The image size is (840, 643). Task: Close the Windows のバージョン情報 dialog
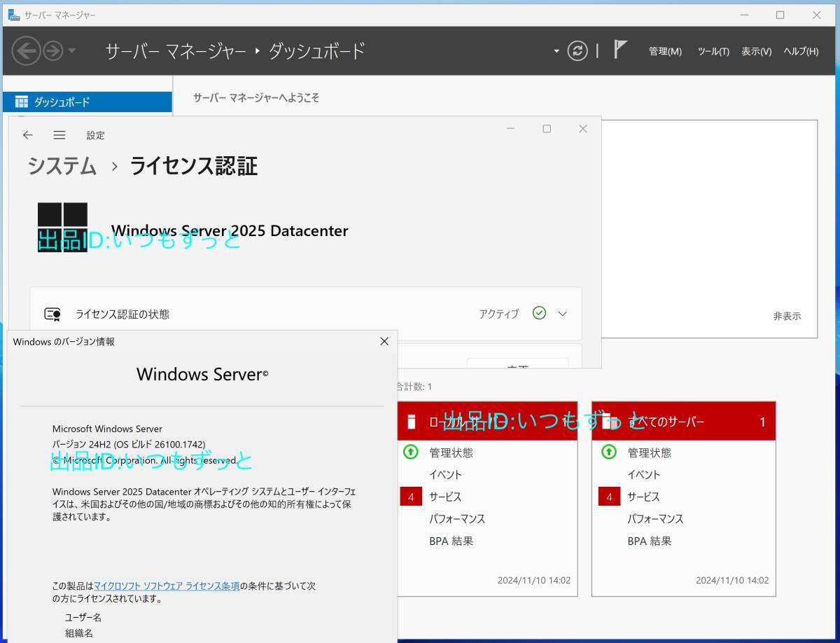(384, 341)
